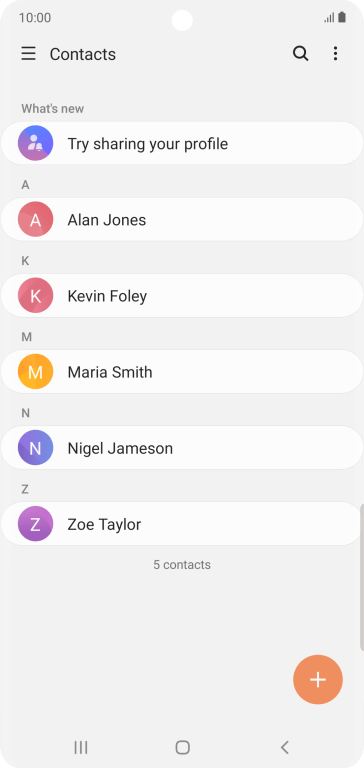
Task: Tap the orange add contact button
Action: (x=318, y=679)
